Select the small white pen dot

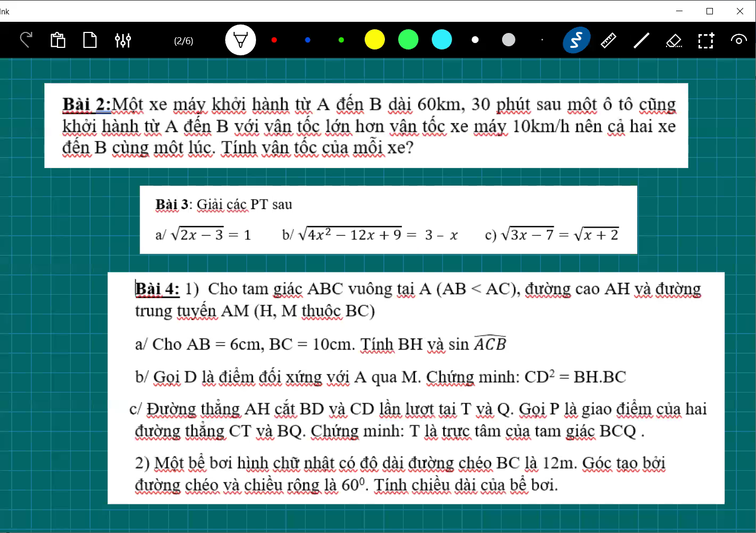[475, 39]
